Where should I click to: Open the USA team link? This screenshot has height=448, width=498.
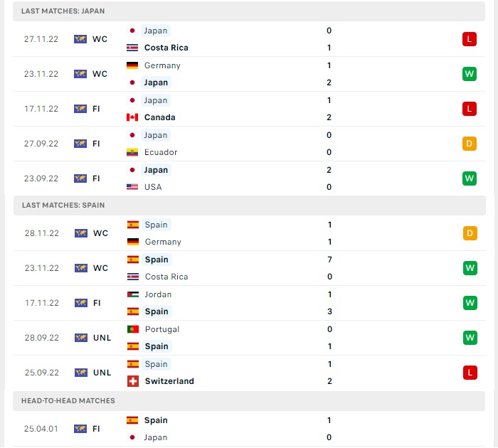click(x=153, y=187)
